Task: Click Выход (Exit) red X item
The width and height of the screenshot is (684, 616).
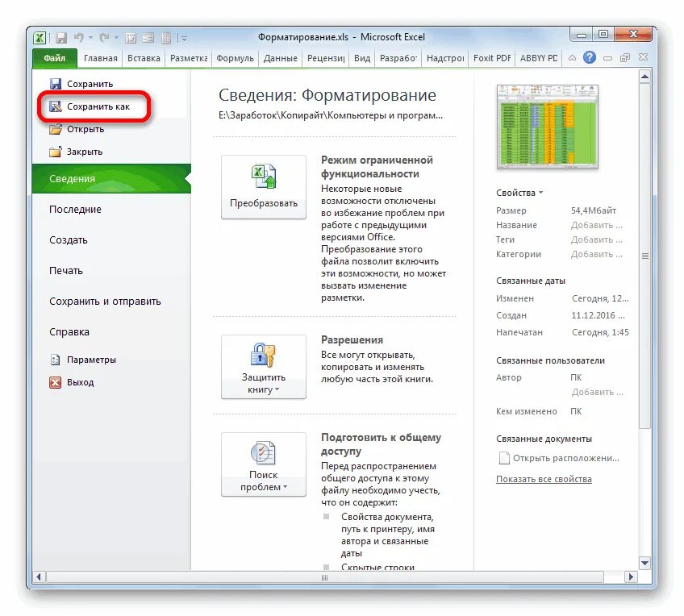Action: point(72,382)
